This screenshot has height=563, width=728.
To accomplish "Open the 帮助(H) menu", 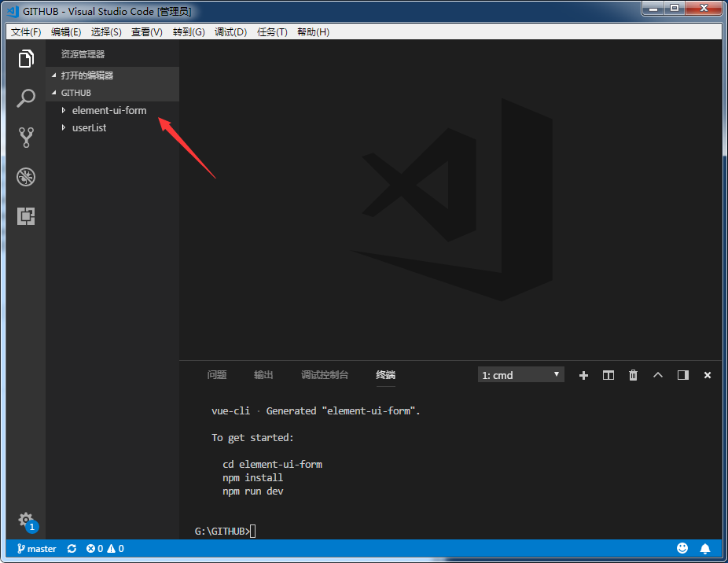I will tap(314, 32).
